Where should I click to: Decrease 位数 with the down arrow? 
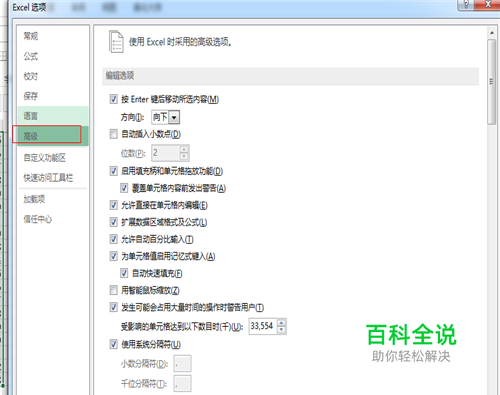184,157
